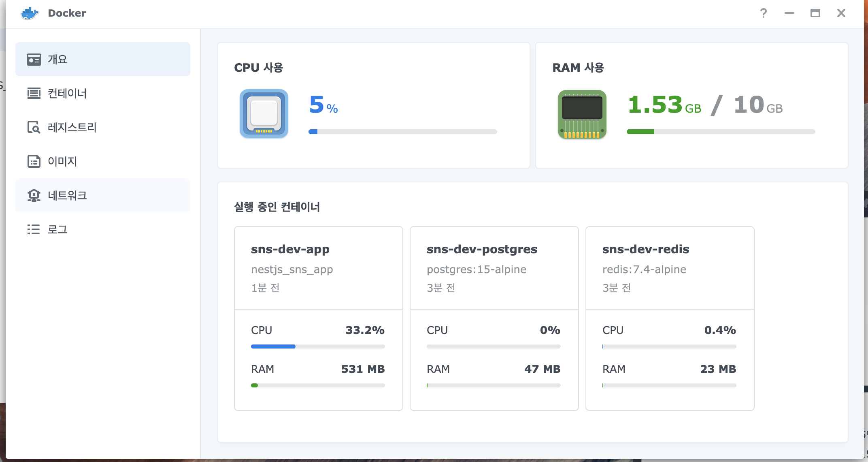Click the Registry (레지스트리) search icon
Image resolution: width=868 pixels, height=462 pixels.
pos(34,128)
